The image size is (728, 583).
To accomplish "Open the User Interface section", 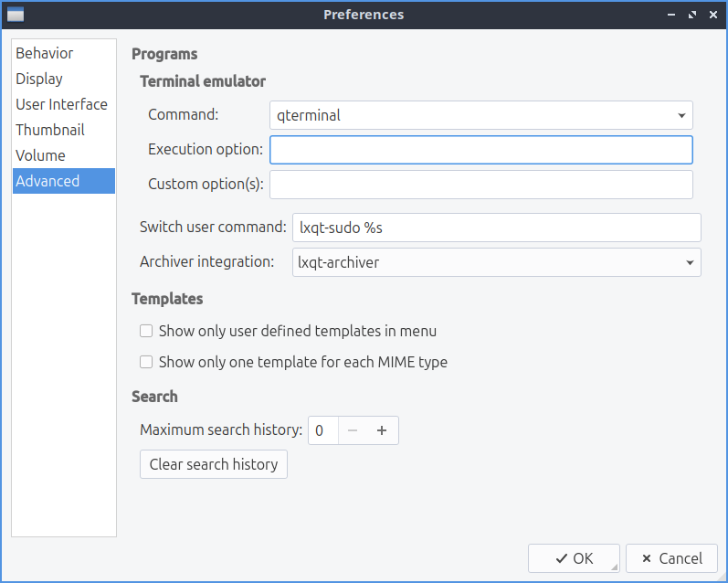I will click(61, 104).
